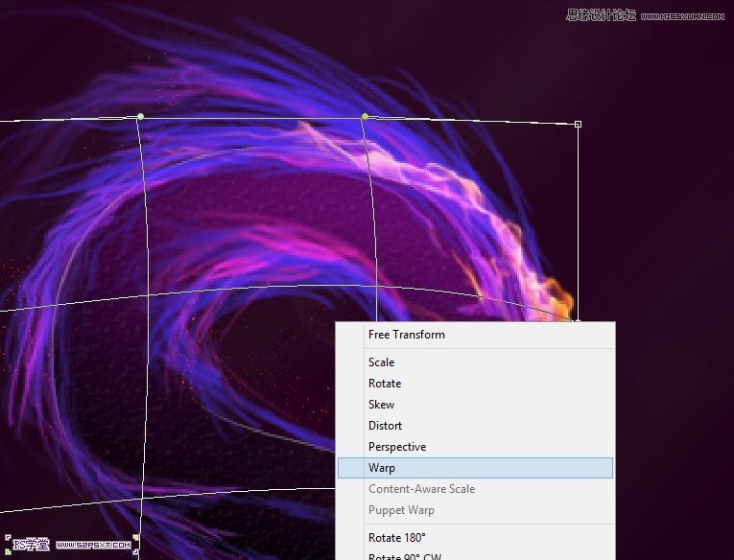Select Rotate 90° CW entry

[x=475, y=555]
